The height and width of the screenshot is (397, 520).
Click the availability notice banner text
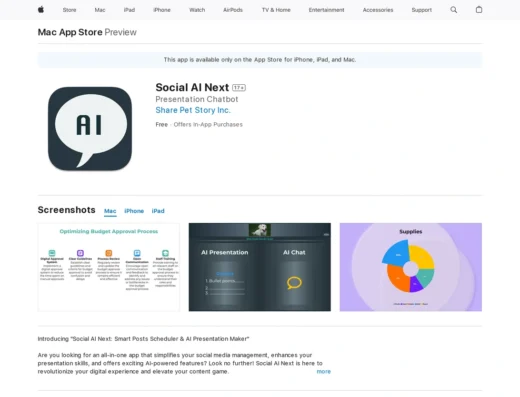(260, 60)
